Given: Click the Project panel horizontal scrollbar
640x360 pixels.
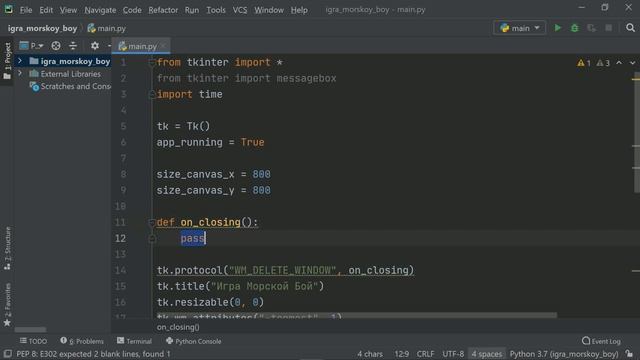Looking at the screenshot, I should tap(30, 329).
